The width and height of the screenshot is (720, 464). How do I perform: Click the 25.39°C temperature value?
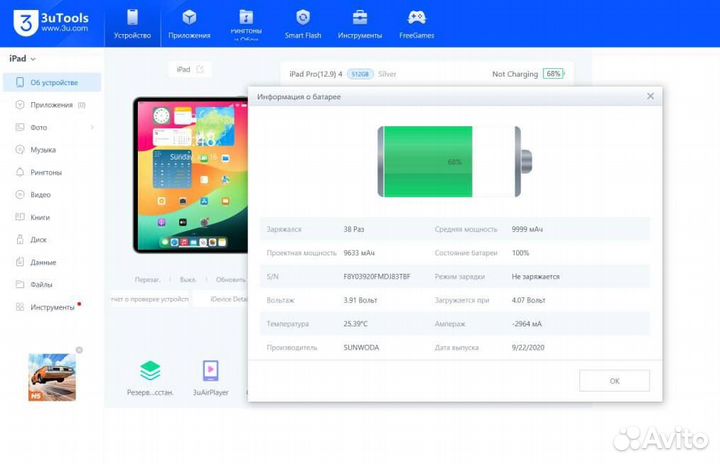coord(355,324)
